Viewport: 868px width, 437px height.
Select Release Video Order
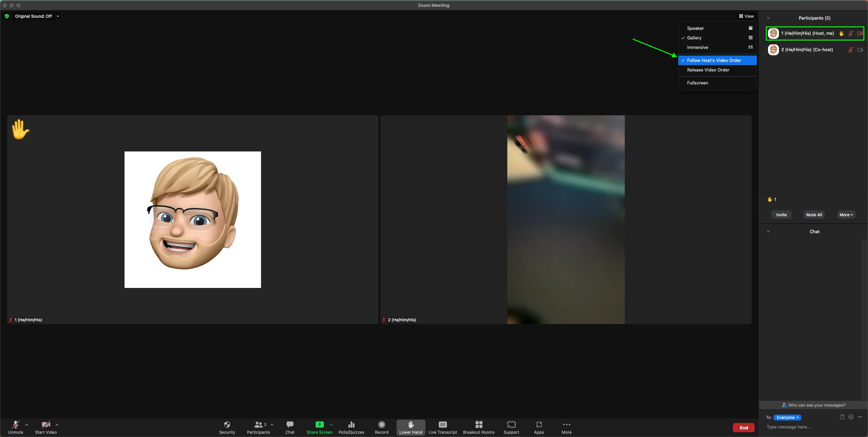pyautogui.click(x=708, y=70)
